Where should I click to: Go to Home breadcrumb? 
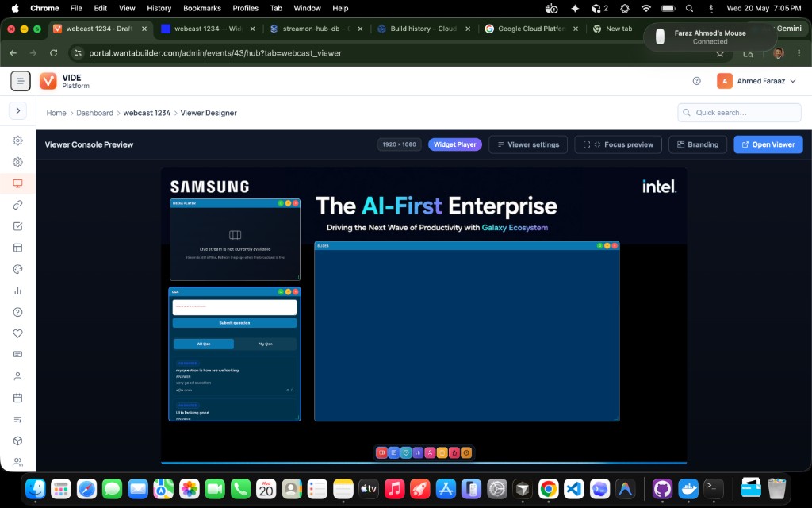pyautogui.click(x=56, y=113)
